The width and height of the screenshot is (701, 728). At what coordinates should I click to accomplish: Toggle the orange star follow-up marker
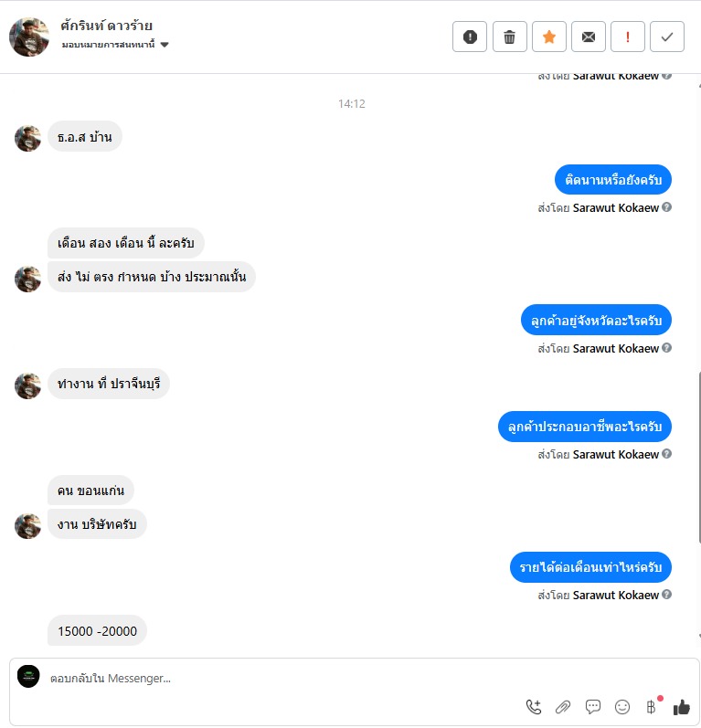549,37
